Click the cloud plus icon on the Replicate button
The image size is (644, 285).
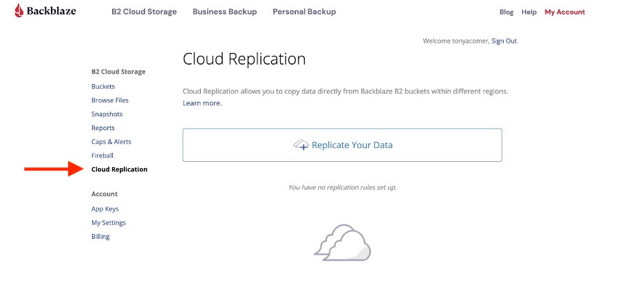(301, 145)
